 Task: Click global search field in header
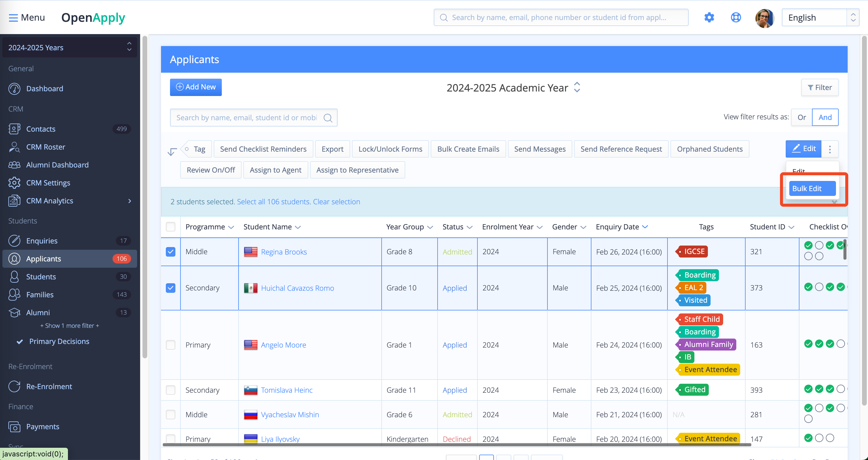click(x=561, y=18)
